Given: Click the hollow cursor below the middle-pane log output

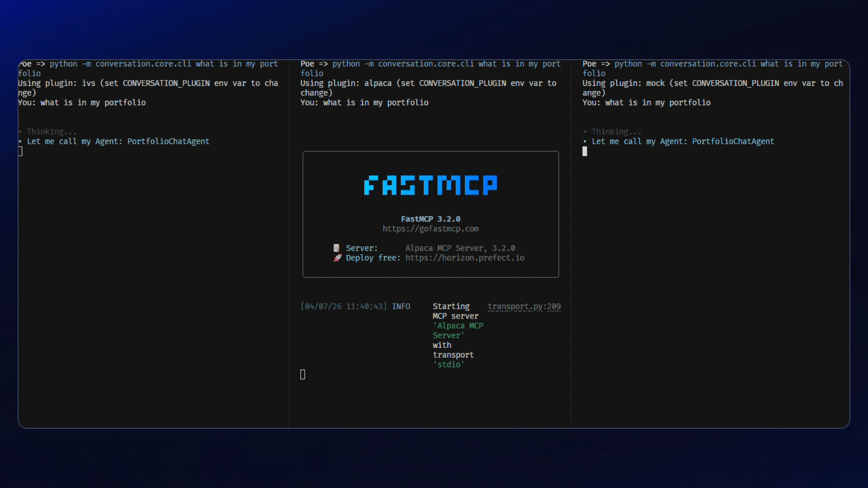Looking at the screenshot, I should [x=303, y=375].
